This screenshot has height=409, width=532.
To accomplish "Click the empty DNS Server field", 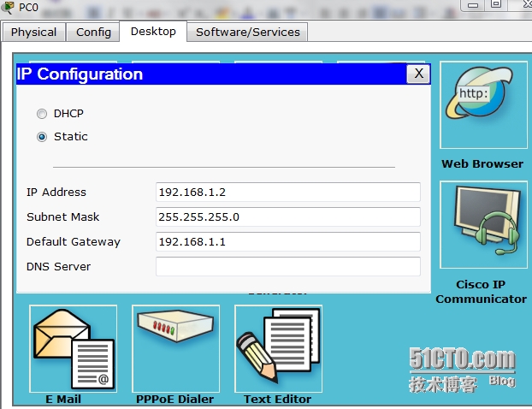I will [288, 266].
